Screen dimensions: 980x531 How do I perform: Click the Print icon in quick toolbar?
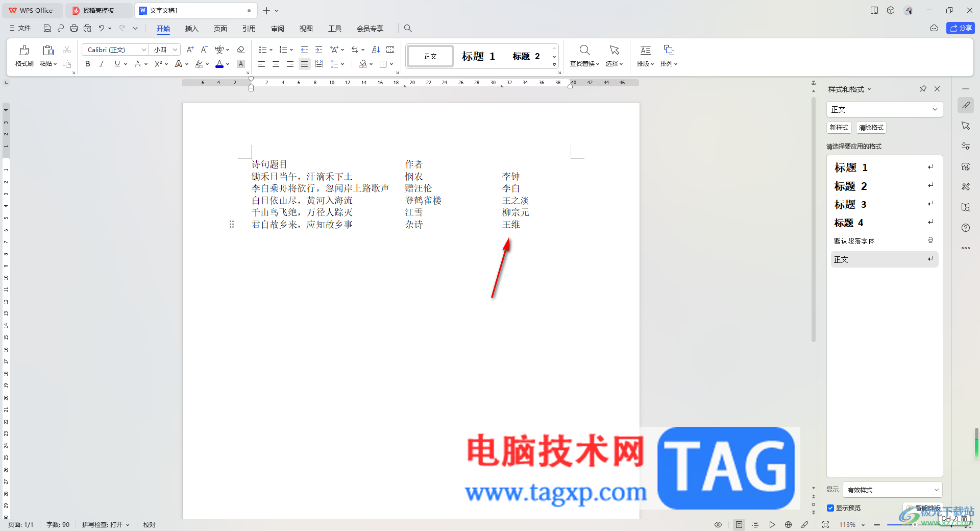(x=74, y=28)
